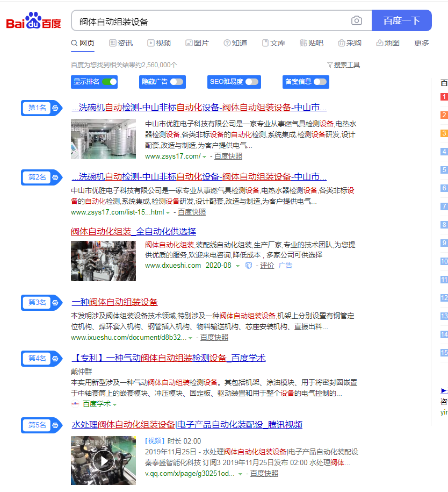Screen dimensions: 448x492
Task: Click author name 戴仲群
Action: pos(82,372)
